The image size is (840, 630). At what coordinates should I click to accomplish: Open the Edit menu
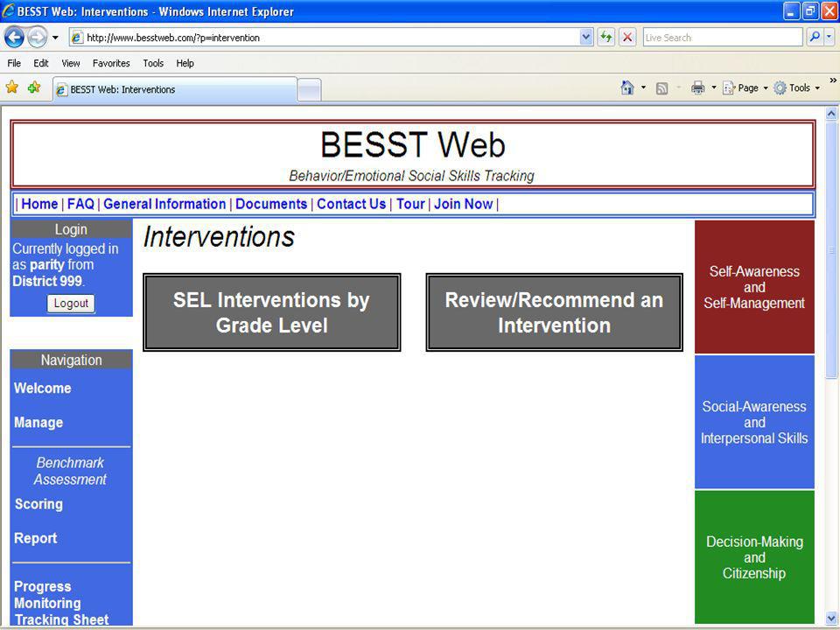41,63
